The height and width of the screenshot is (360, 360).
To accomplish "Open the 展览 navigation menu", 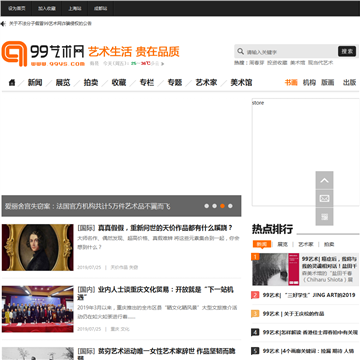I will (x=63, y=82).
